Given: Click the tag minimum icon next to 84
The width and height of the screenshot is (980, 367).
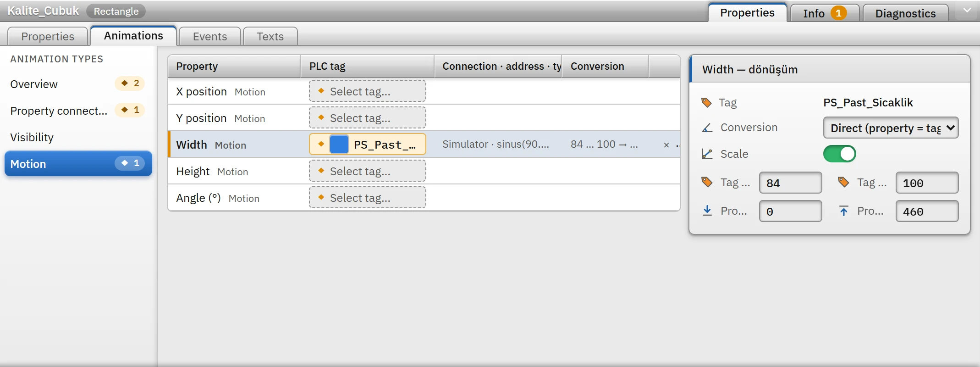Looking at the screenshot, I should [x=707, y=183].
